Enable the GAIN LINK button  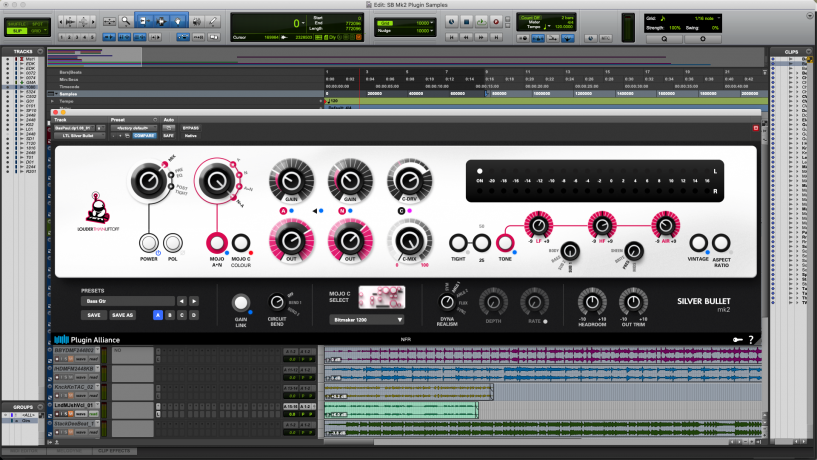point(241,303)
